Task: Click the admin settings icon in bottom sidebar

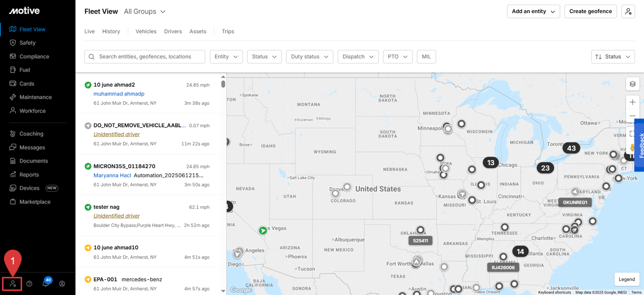Action: (x=13, y=283)
